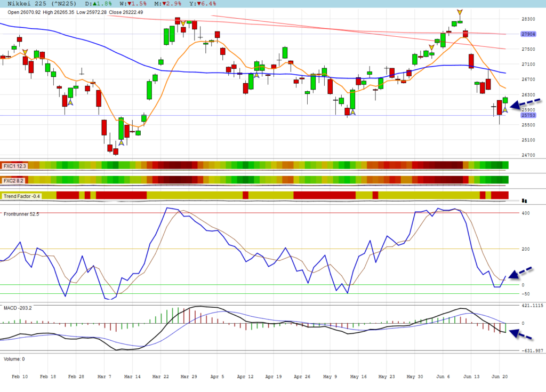Click the Mar 22 date label
Image resolution: width=546 pixels, height=392 pixels.
[x=160, y=377]
